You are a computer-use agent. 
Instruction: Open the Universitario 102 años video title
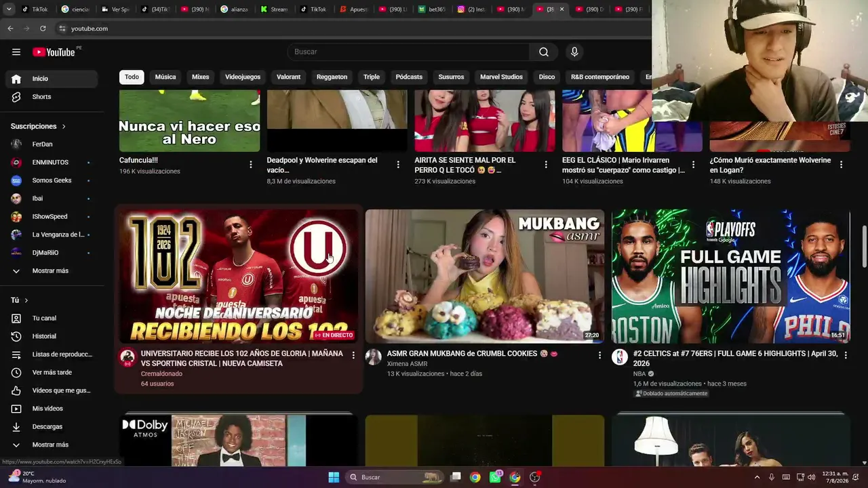click(x=241, y=359)
